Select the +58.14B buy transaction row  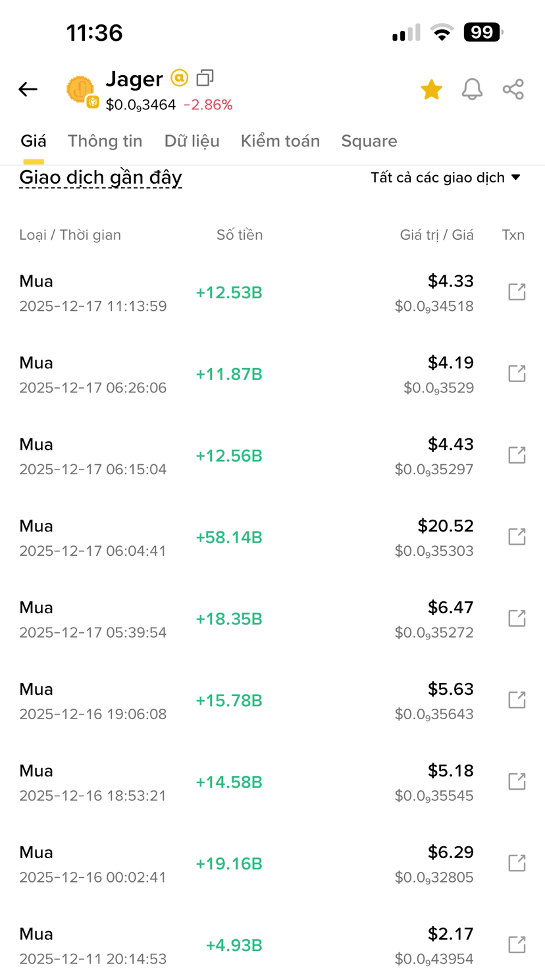272,537
